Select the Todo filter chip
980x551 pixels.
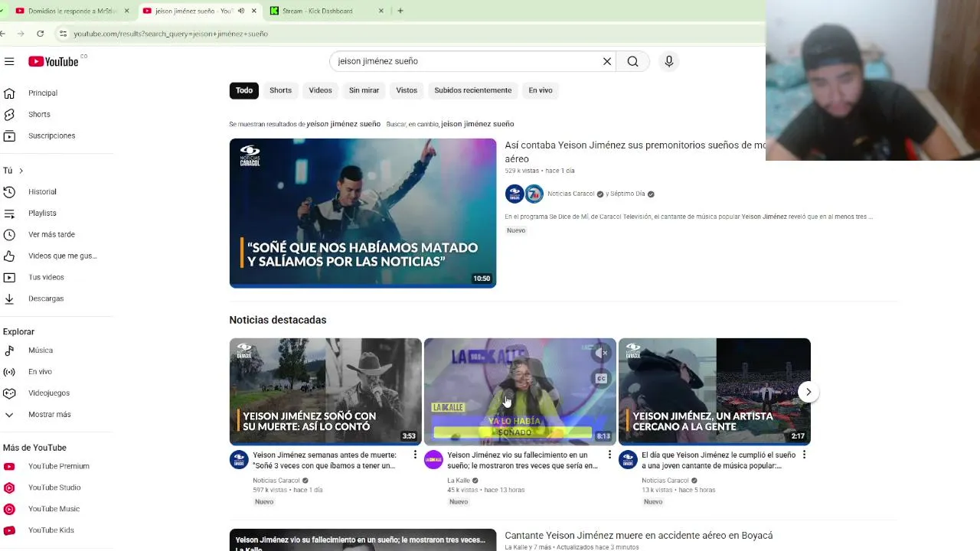(244, 90)
